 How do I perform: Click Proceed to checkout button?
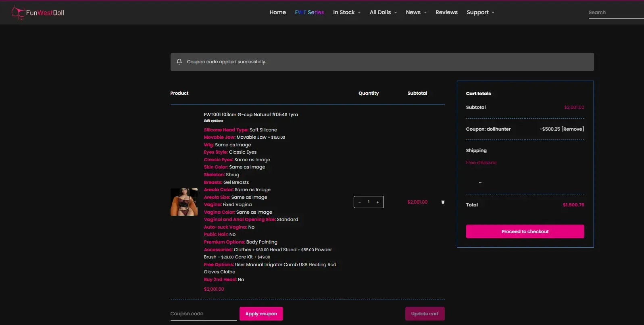525,231
